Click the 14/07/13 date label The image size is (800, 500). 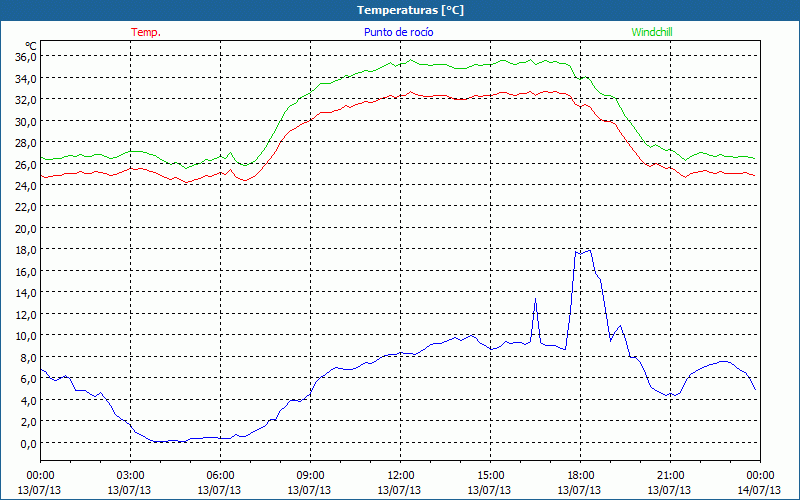759,490
